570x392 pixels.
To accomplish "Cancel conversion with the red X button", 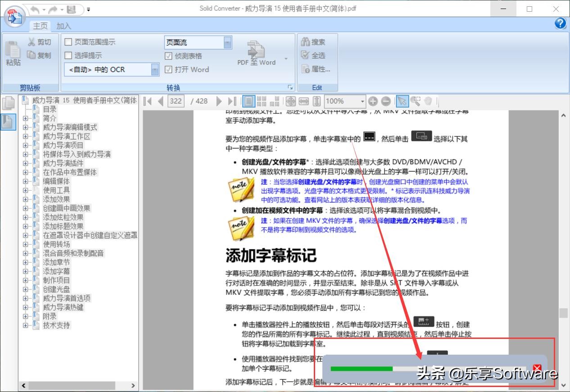I will 537,369.
